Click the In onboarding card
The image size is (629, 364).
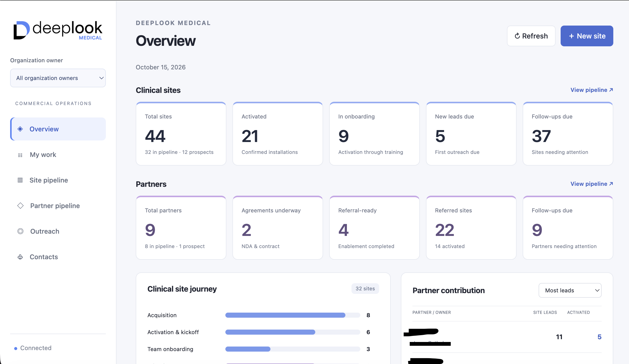[x=375, y=134]
